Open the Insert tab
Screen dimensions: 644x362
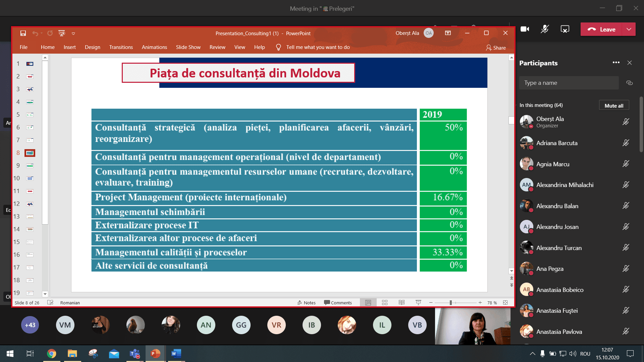coord(70,47)
